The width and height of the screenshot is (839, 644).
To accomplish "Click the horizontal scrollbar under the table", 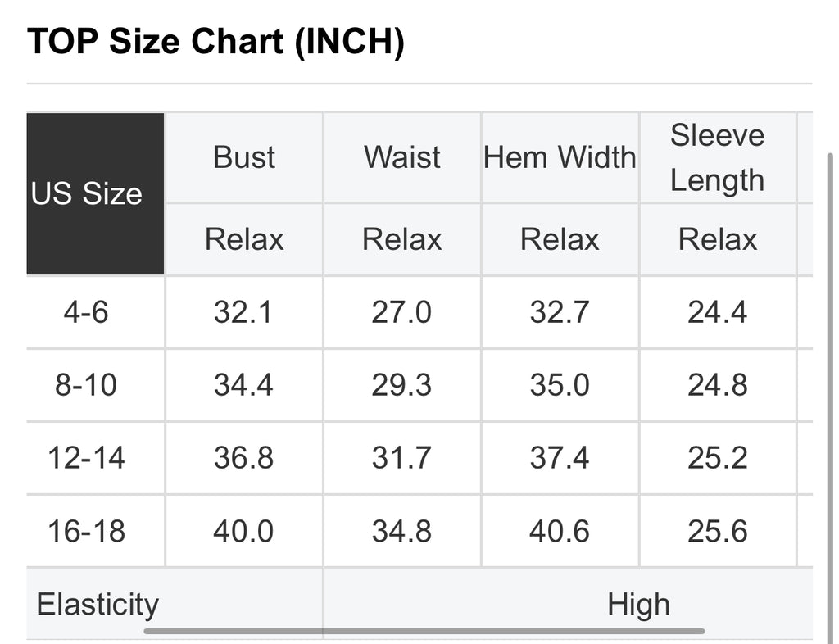I will click(x=424, y=631).
